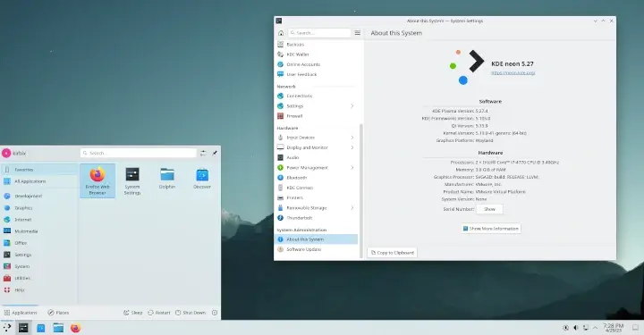Expand Input Devices chevron
The height and width of the screenshot is (335, 644).
tap(352, 138)
